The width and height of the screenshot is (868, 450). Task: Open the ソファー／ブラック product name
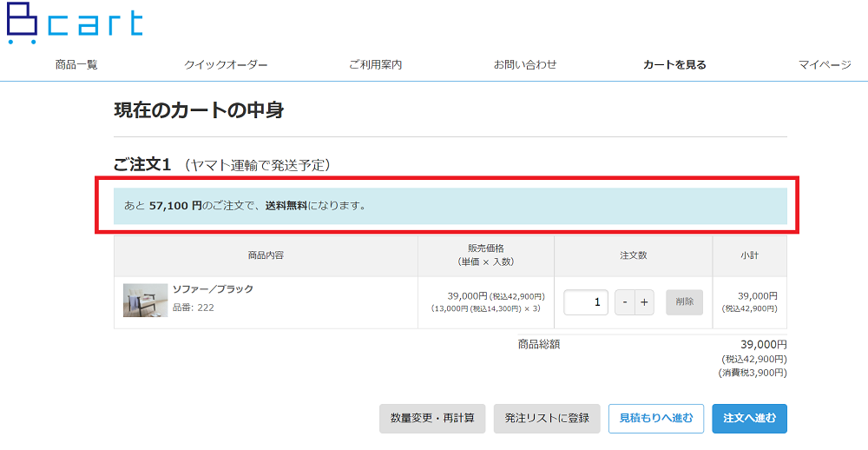tap(214, 289)
